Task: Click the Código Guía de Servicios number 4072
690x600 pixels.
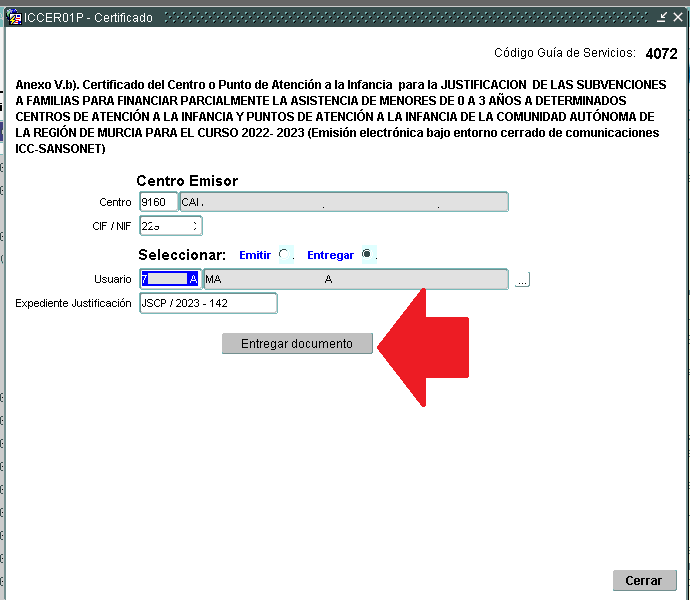Action: tap(661, 54)
